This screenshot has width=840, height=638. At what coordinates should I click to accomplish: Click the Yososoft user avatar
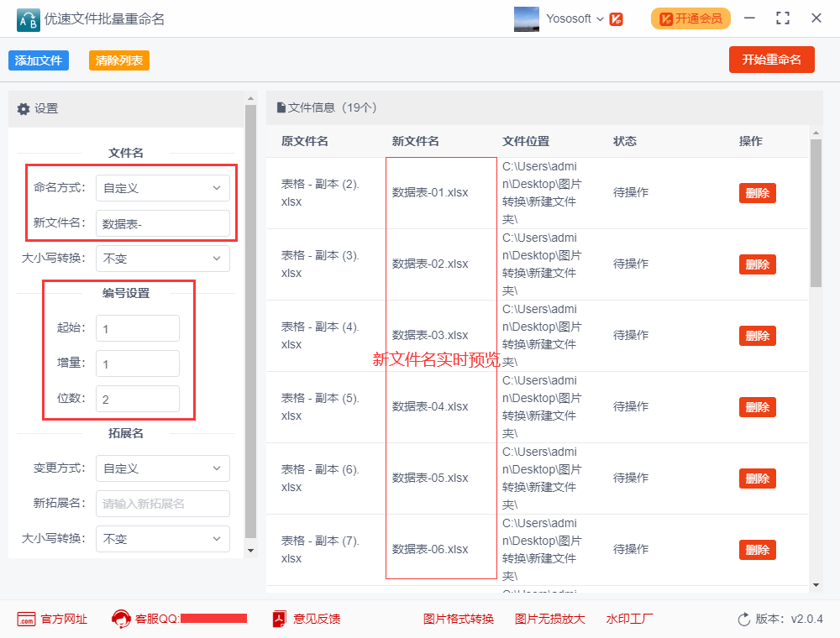tap(526, 18)
